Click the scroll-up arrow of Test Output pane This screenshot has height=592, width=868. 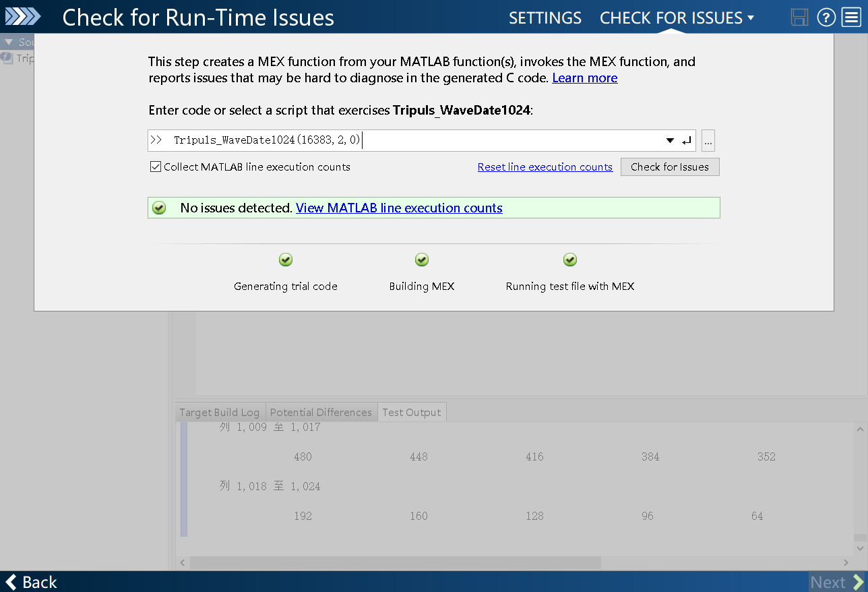coord(859,429)
